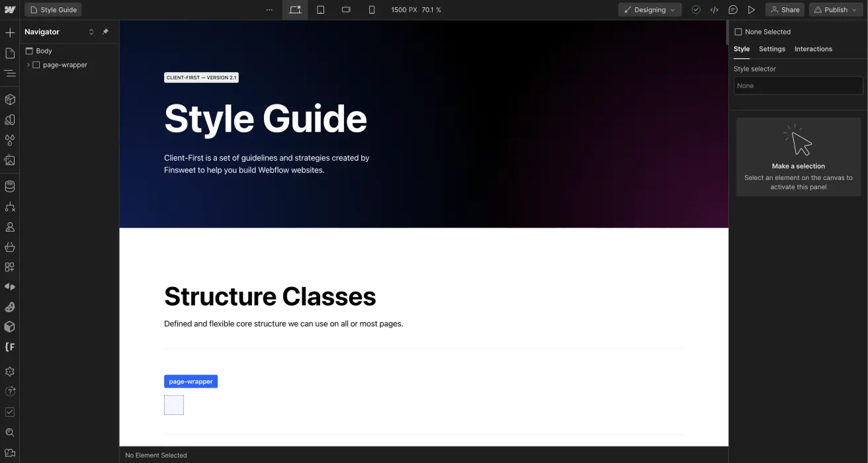The image size is (868, 463).
Task: Open the Publish dropdown menu
Action: (854, 9)
